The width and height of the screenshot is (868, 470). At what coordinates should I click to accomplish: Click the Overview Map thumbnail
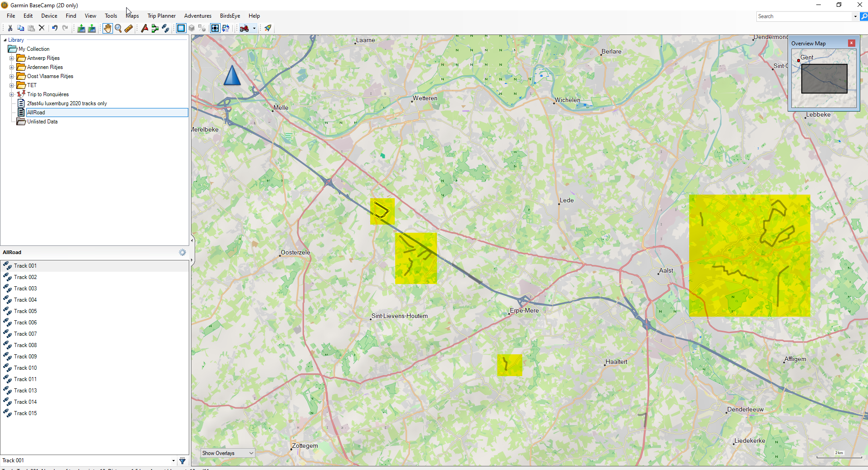coord(824,78)
